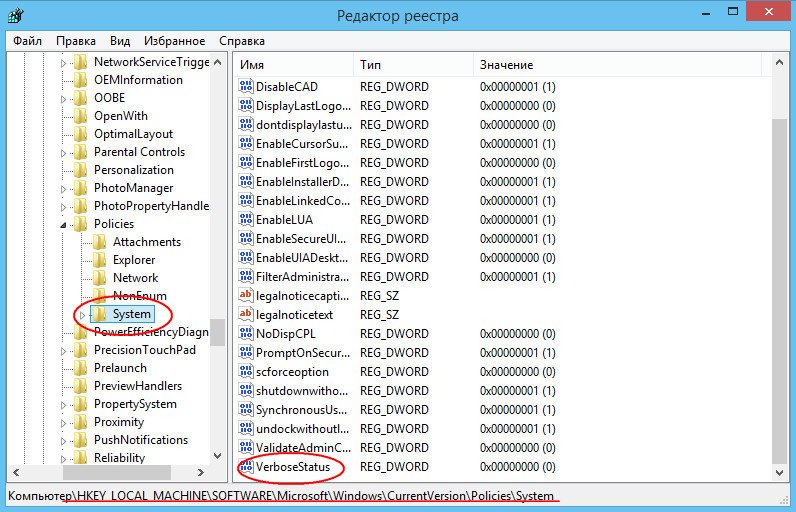Viewport: 796px width, 512px height.
Task: Expand the PushNotifications node
Action: coord(63,441)
